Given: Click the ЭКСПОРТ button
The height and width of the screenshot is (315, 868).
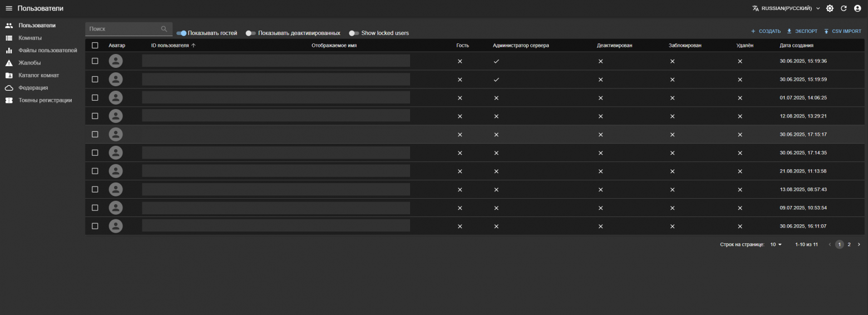Looking at the screenshot, I should [802, 31].
